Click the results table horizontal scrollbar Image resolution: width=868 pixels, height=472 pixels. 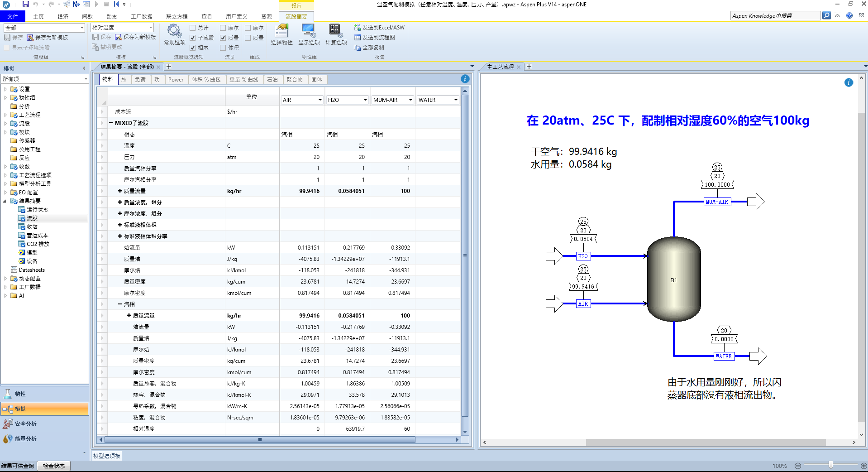click(260, 439)
